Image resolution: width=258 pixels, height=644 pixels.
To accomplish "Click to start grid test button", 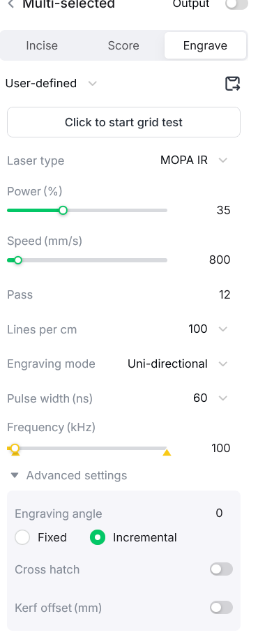I will click(123, 122).
